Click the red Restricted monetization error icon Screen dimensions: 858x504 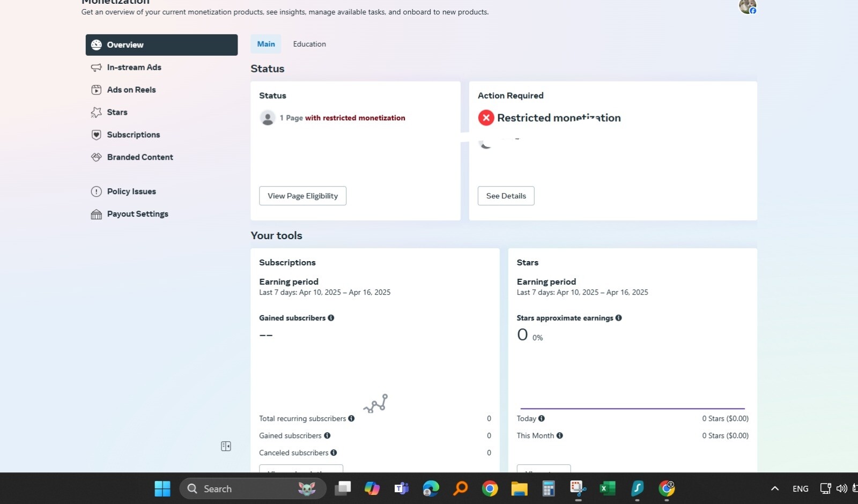pyautogui.click(x=486, y=118)
